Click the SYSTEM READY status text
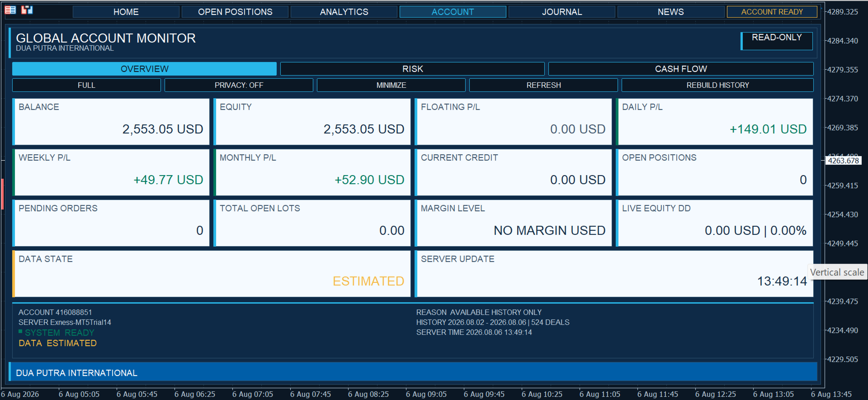The image size is (868, 400). tap(60, 333)
